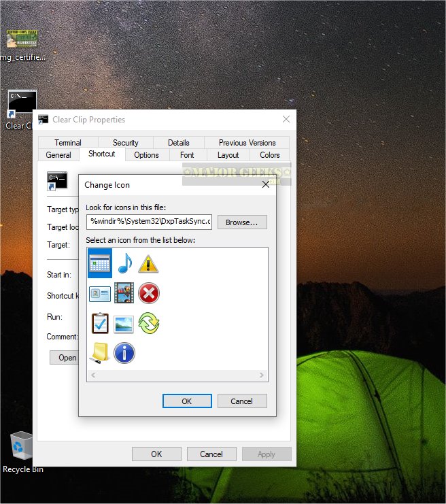446x504 pixels.
Task: Switch to the Colors tab
Action: click(270, 155)
